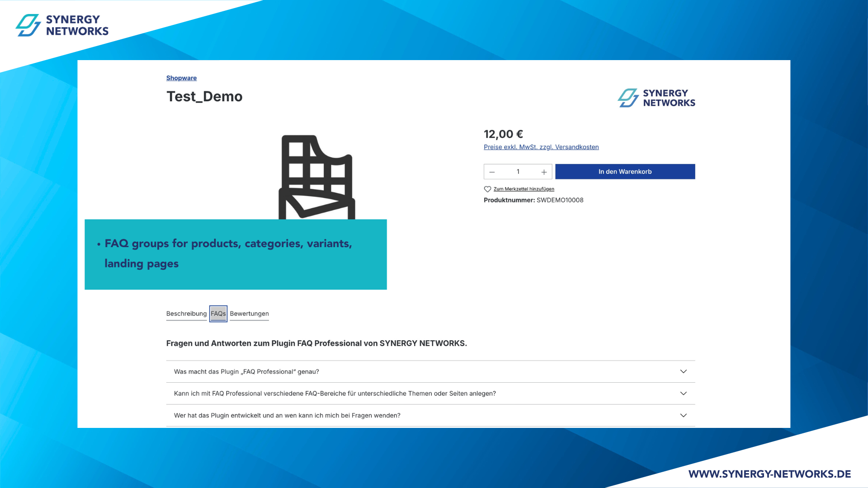Open the Shopware breadcrumb link

tap(181, 78)
